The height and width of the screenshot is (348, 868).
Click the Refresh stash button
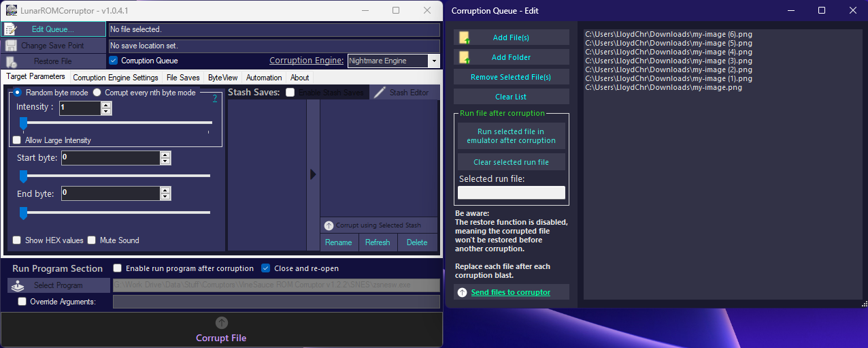click(x=378, y=242)
